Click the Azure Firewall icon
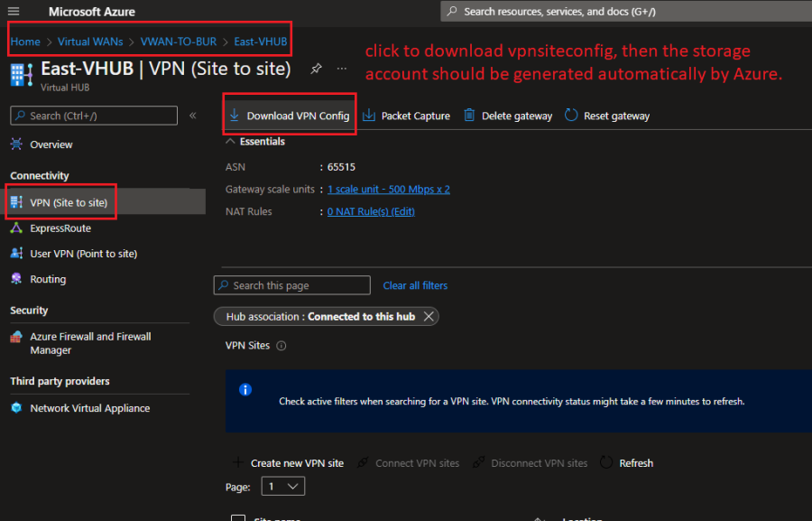The height and width of the screenshot is (521, 812). tap(16, 337)
